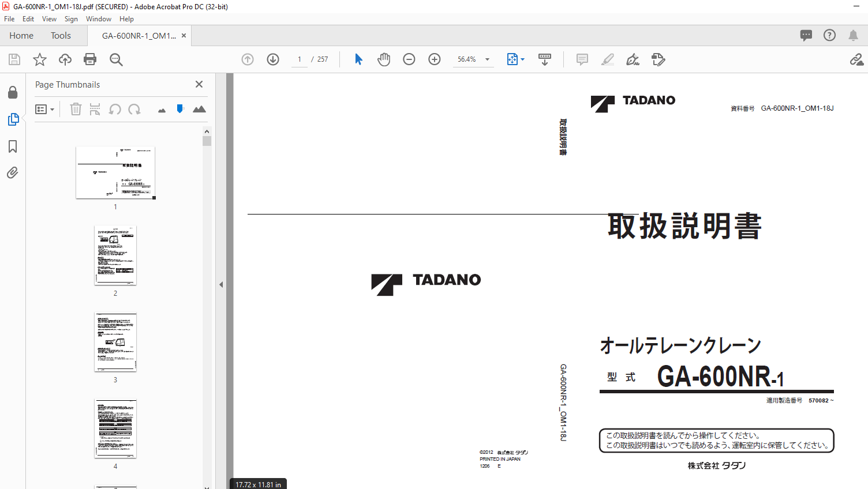Click the '257' total pages text
The image size is (868, 489).
[x=323, y=59]
